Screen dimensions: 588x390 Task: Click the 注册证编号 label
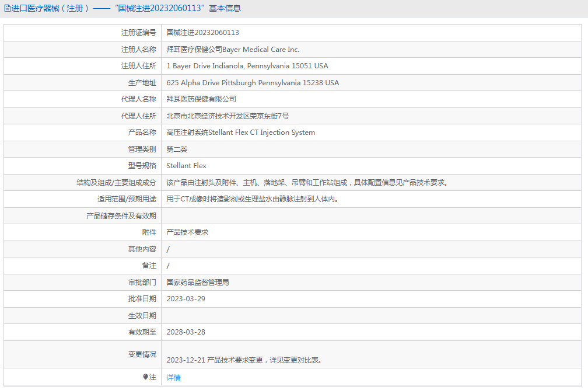tap(139, 33)
